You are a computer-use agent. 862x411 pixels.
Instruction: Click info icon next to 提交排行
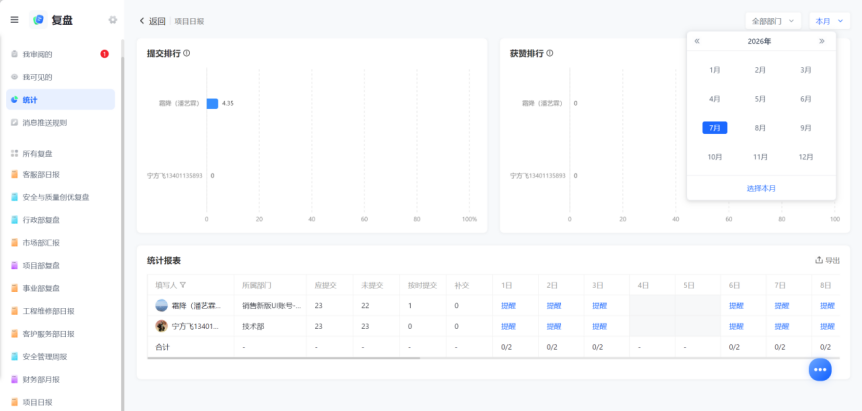point(186,53)
